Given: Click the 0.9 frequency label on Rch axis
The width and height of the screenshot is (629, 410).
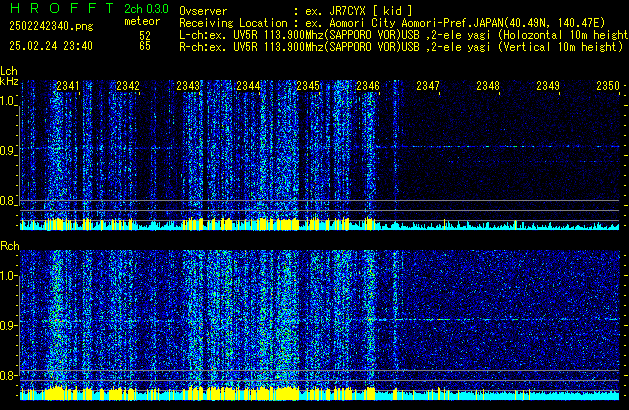Looking at the screenshot, I should coord(8,325).
